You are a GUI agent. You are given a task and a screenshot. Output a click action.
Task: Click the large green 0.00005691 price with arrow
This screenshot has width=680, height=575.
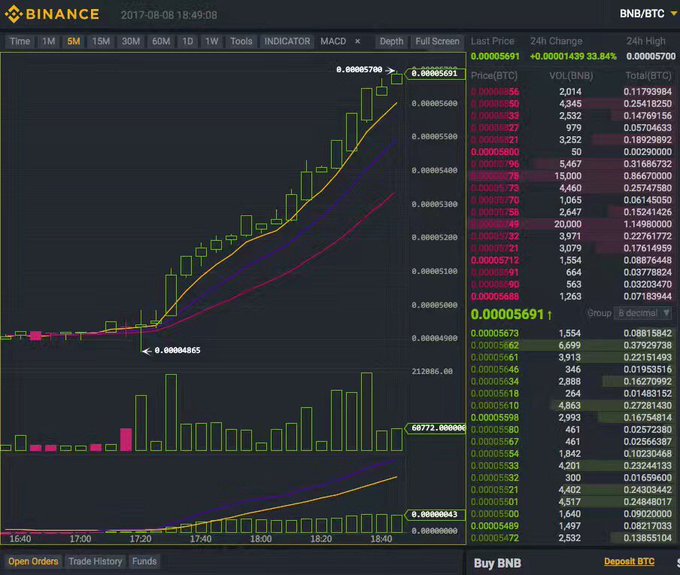511,314
